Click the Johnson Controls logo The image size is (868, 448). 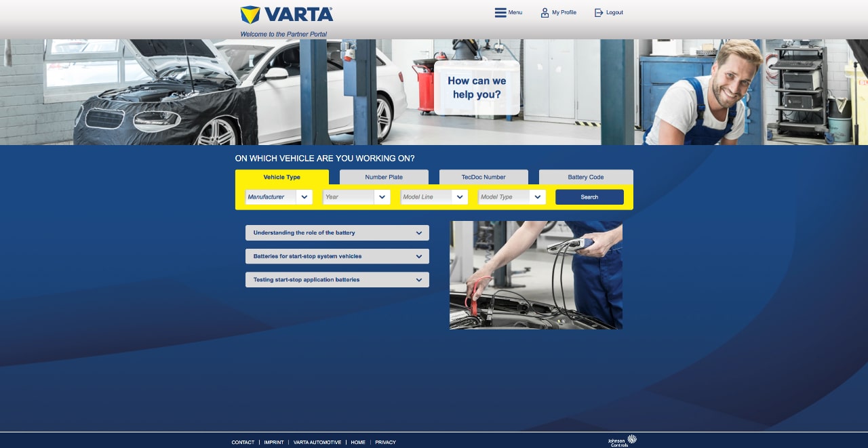[x=622, y=441]
